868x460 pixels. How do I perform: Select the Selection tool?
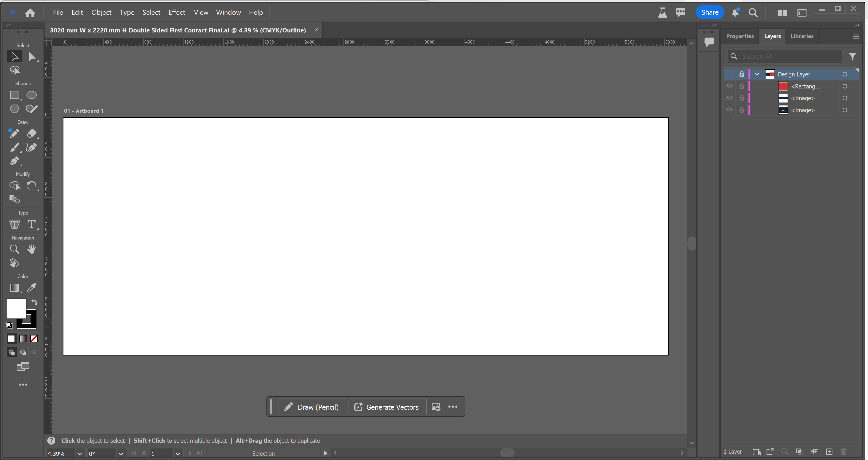[14, 56]
